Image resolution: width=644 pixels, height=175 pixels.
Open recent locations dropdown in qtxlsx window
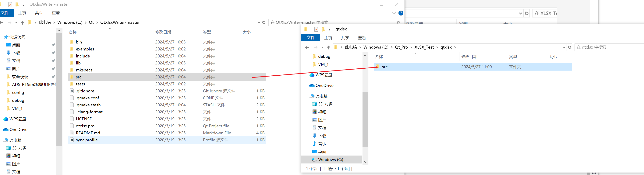(322, 47)
